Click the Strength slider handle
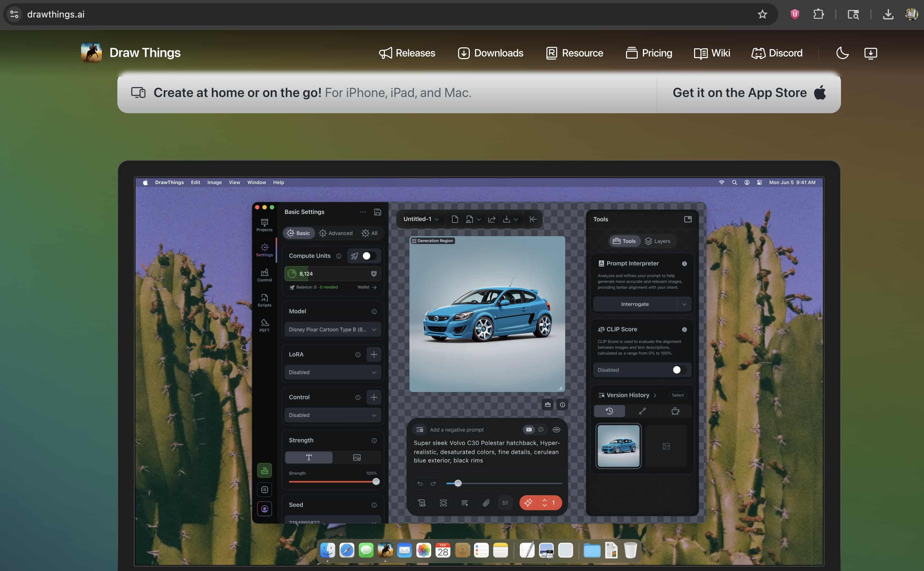 pyautogui.click(x=376, y=482)
